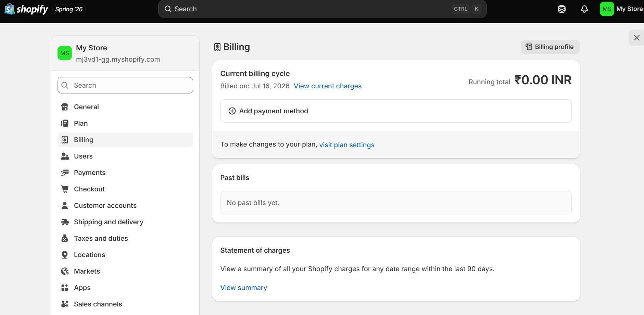
Task: Click the Shipping and delivery truck icon
Action: tap(65, 222)
